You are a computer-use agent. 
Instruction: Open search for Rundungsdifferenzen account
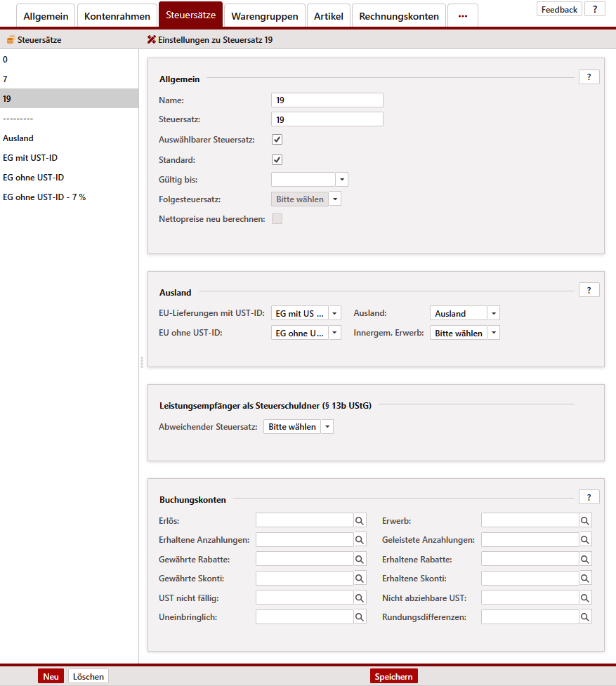[x=585, y=617]
